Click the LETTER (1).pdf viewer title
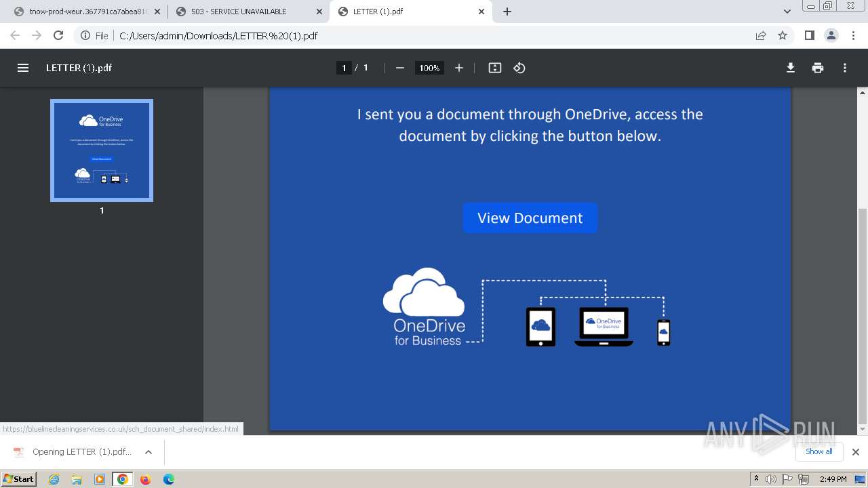Viewport: 868px width, 488px height. (x=79, y=68)
